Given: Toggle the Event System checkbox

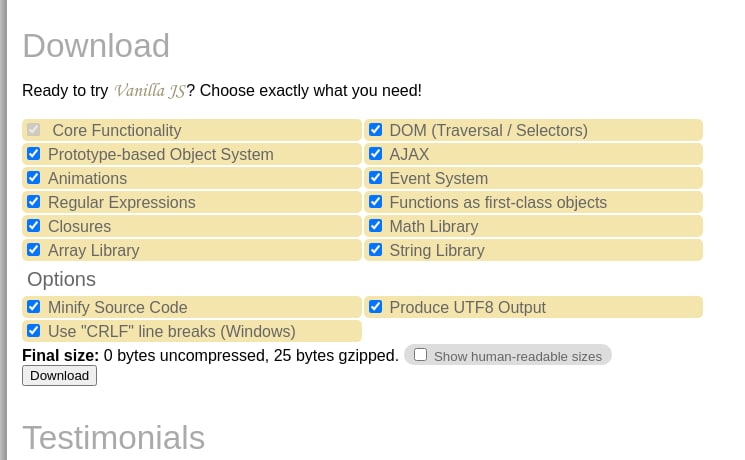Looking at the screenshot, I should click(x=375, y=178).
